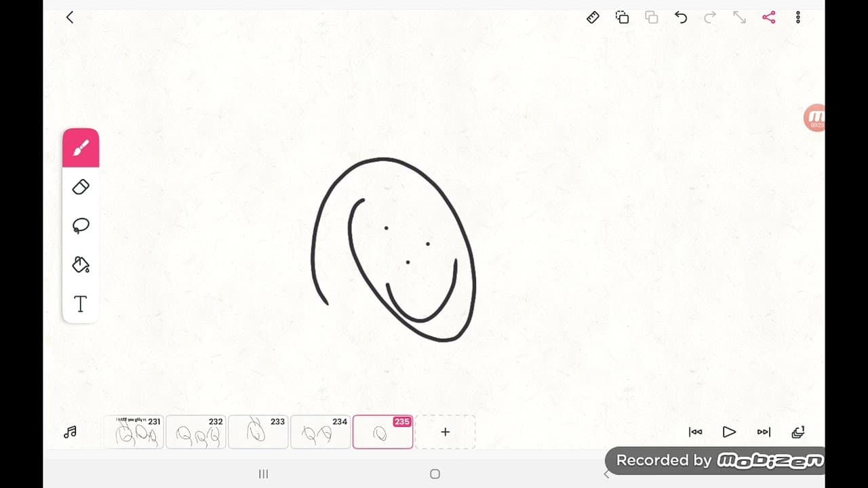
Task: Open frame thumbnail 234
Action: point(321,432)
